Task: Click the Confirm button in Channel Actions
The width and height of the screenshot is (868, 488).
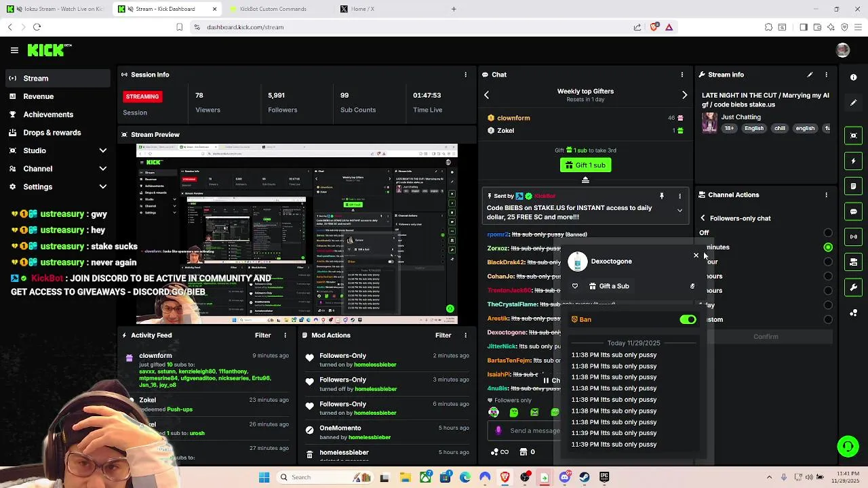Action: point(766,337)
